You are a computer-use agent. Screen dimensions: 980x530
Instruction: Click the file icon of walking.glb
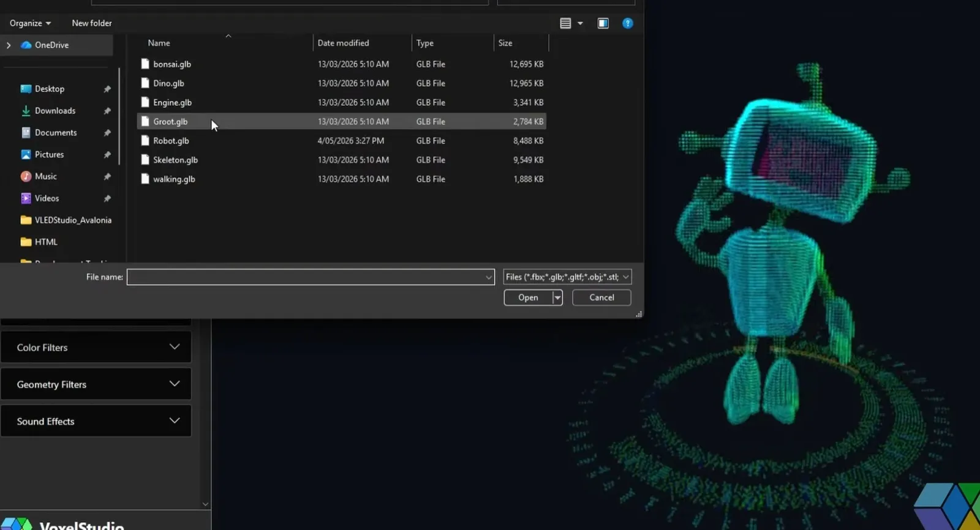(145, 179)
